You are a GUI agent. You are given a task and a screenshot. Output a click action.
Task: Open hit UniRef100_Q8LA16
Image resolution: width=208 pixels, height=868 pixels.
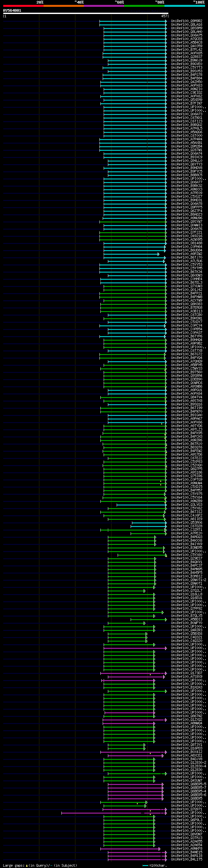pyautogui.click(x=187, y=25)
